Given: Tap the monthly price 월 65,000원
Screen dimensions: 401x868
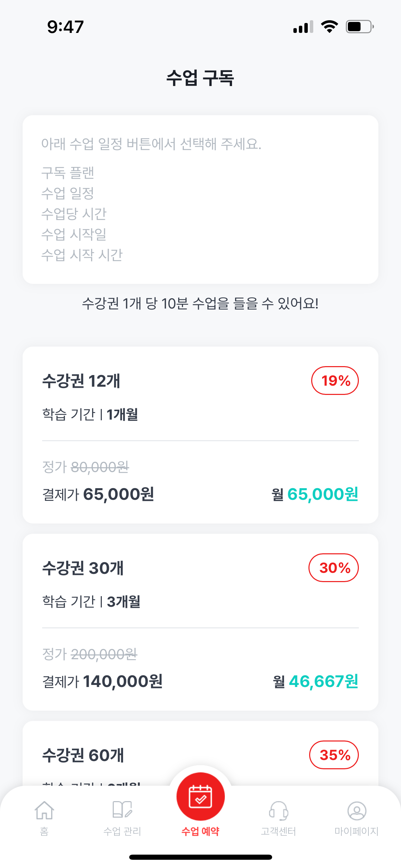Looking at the screenshot, I should point(315,494).
